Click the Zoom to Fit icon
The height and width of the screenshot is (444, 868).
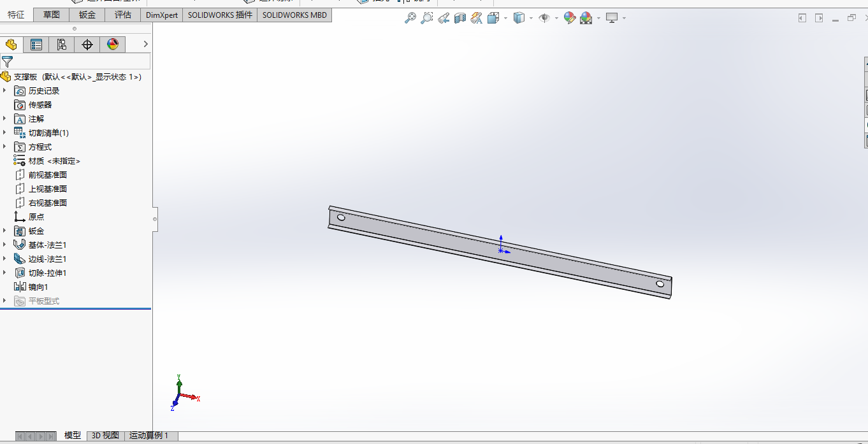tap(410, 18)
